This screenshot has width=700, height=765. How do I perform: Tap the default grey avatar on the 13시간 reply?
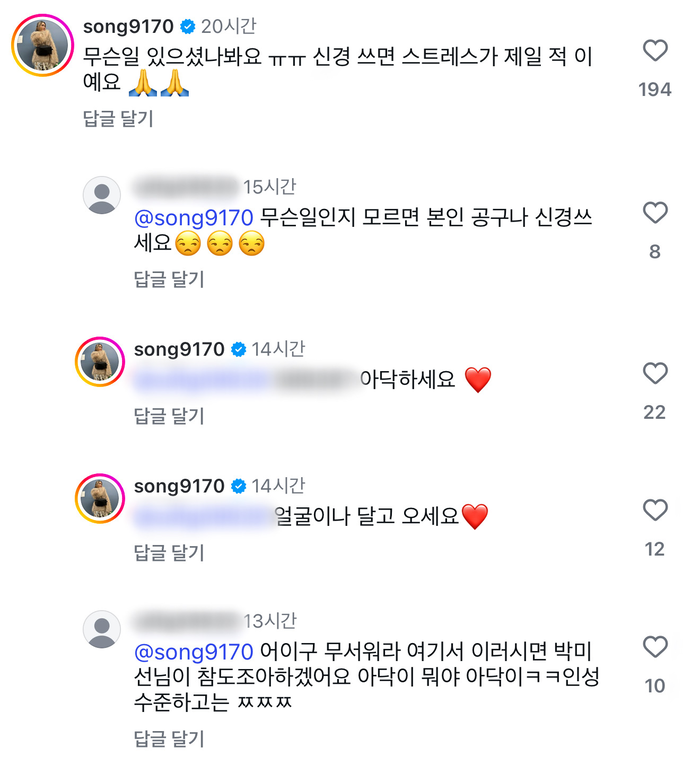pyautogui.click(x=101, y=630)
